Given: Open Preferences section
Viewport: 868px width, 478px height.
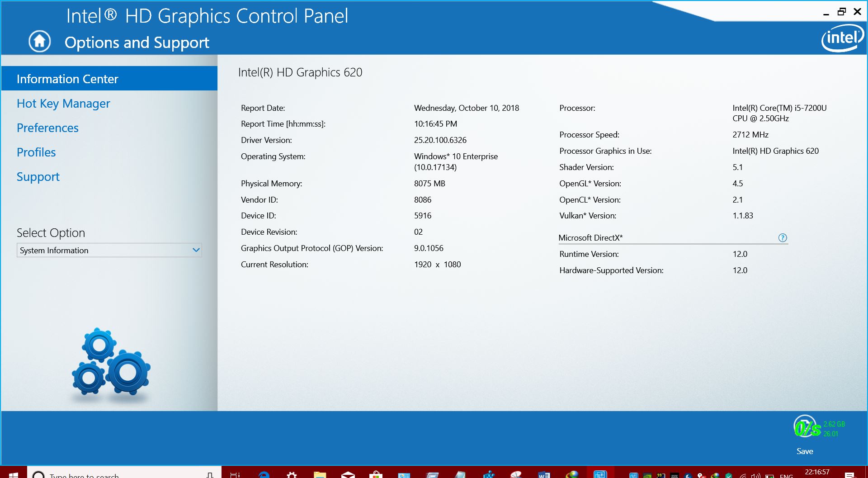Looking at the screenshot, I should pyautogui.click(x=47, y=128).
